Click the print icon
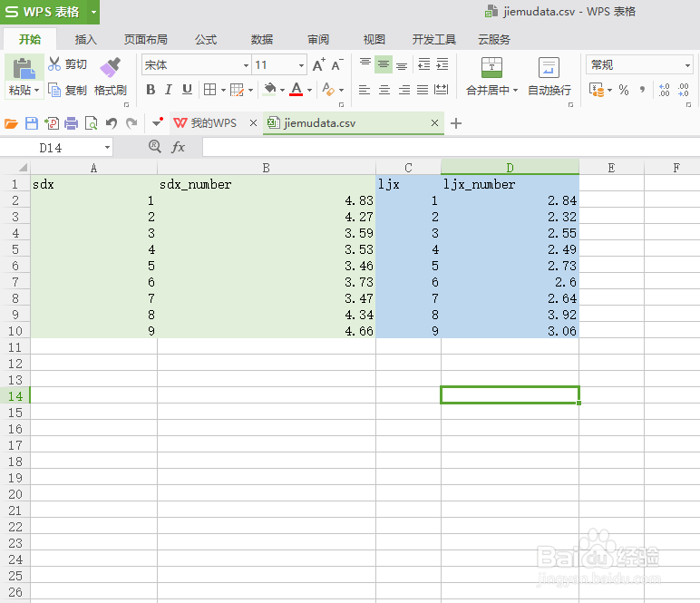This screenshot has height=603, width=700. coord(71,123)
